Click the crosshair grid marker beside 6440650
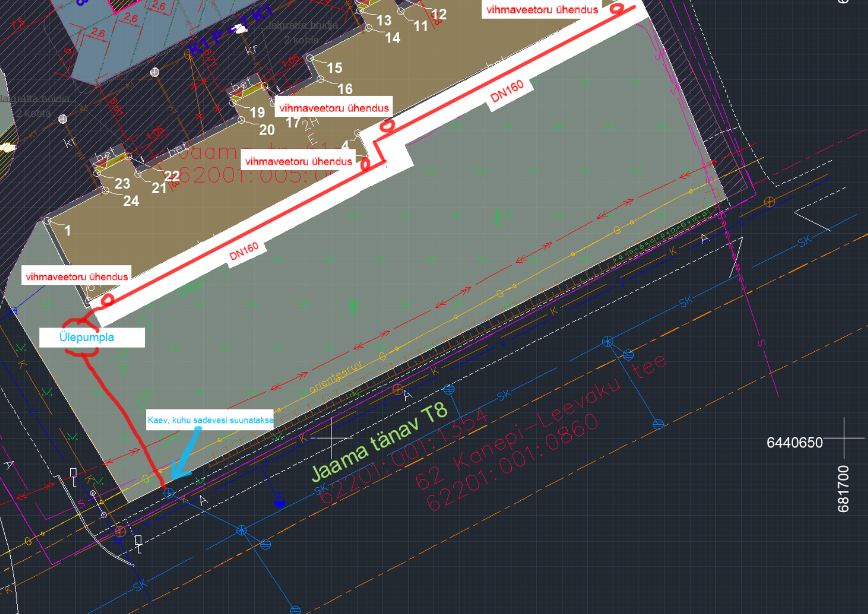Screen dimensions: 868x614 pos(844,438)
